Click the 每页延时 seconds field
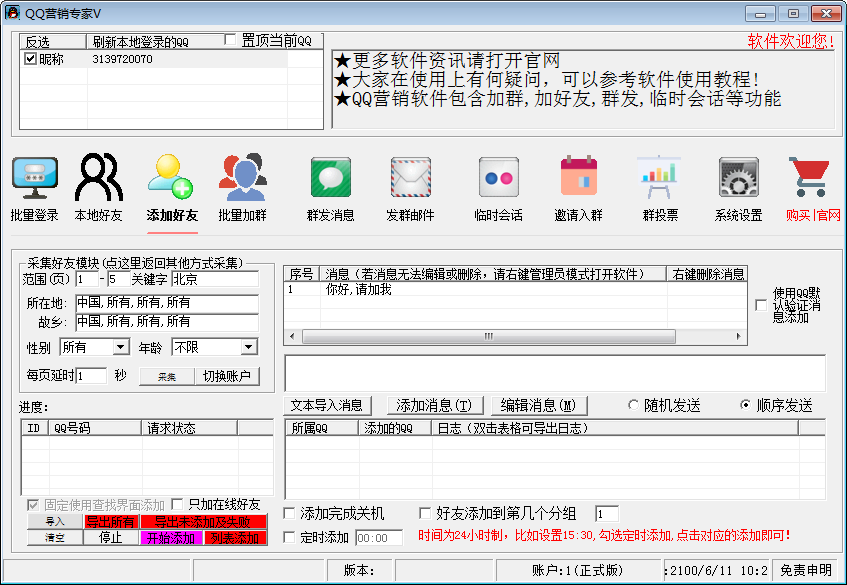This screenshot has width=847, height=585. point(91,376)
